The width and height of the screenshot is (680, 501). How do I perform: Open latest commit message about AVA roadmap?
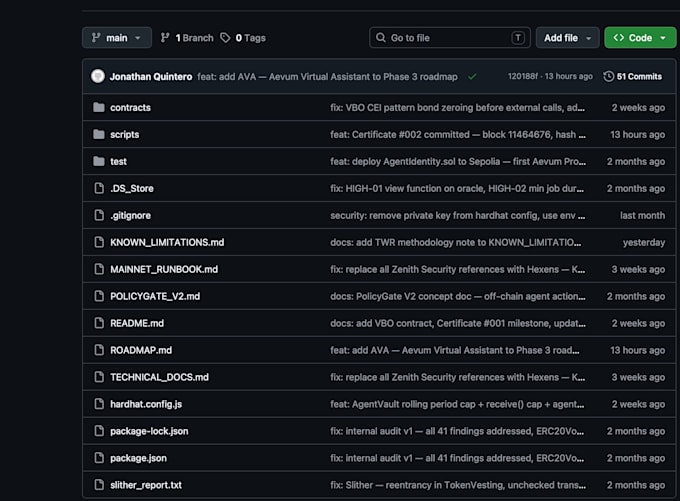(x=327, y=77)
